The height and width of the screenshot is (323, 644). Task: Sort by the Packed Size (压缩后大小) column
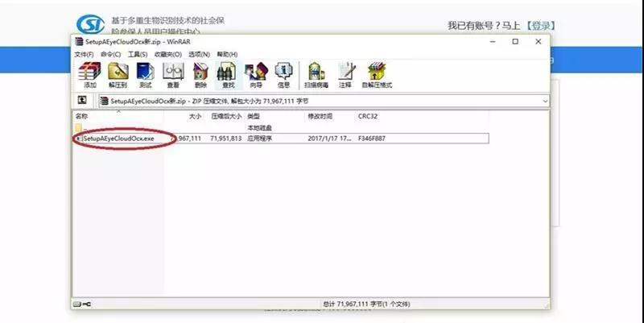click(x=226, y=116)
